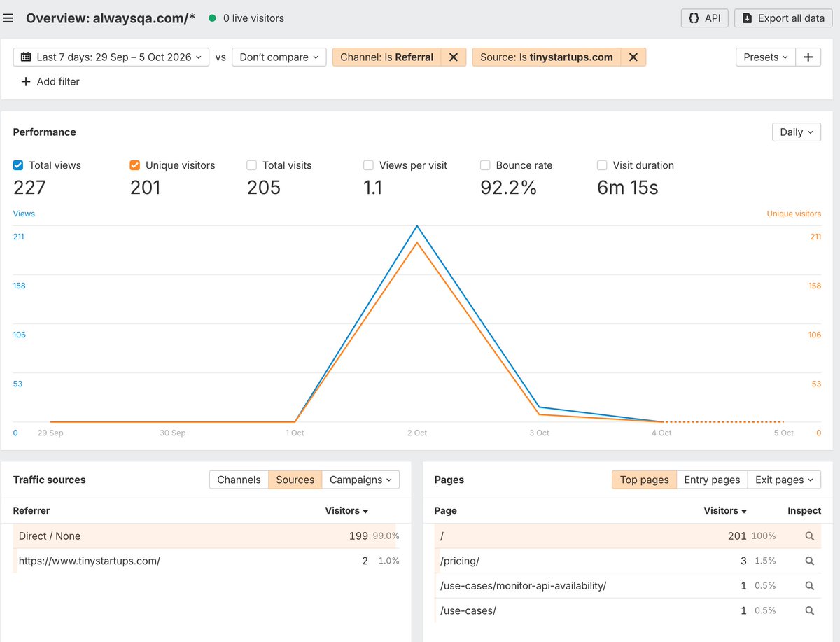Enable the Views per visit checkbox
The height and width of the screenshot is (642, 840).
(368, 165)
